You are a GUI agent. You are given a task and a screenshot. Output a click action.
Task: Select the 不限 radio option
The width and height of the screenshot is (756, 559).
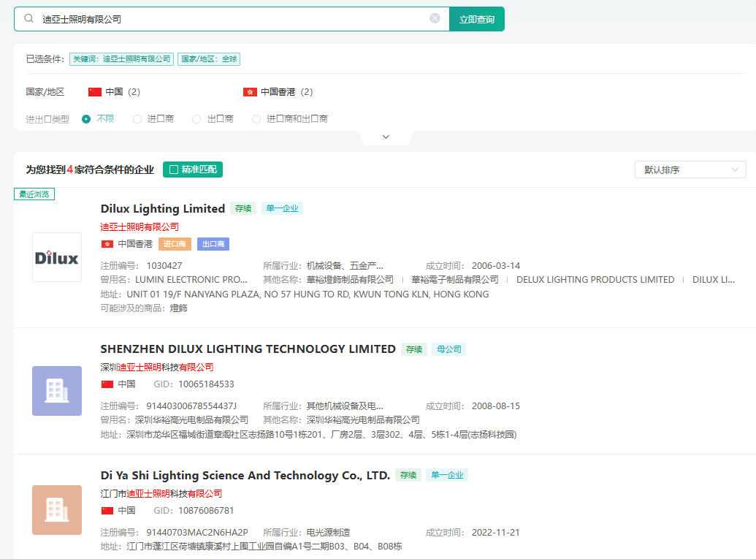pyautogui.click(x=86, y=119)
